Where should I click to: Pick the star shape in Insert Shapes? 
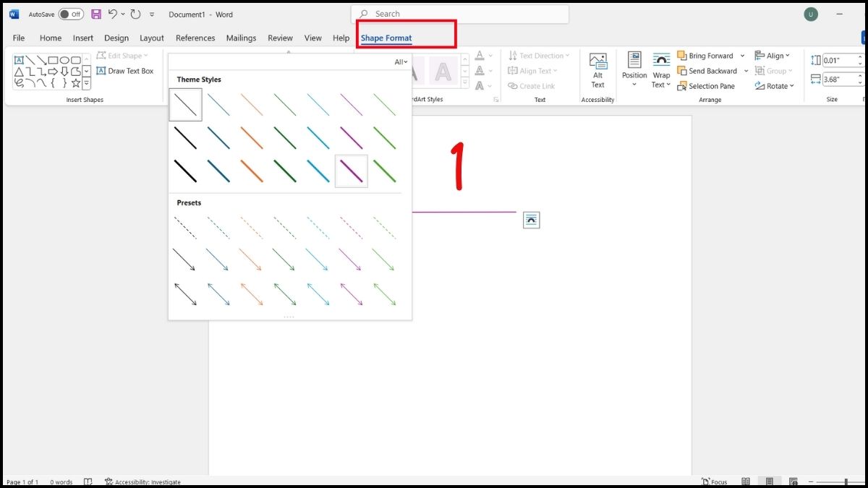click(x=76, y=83)
